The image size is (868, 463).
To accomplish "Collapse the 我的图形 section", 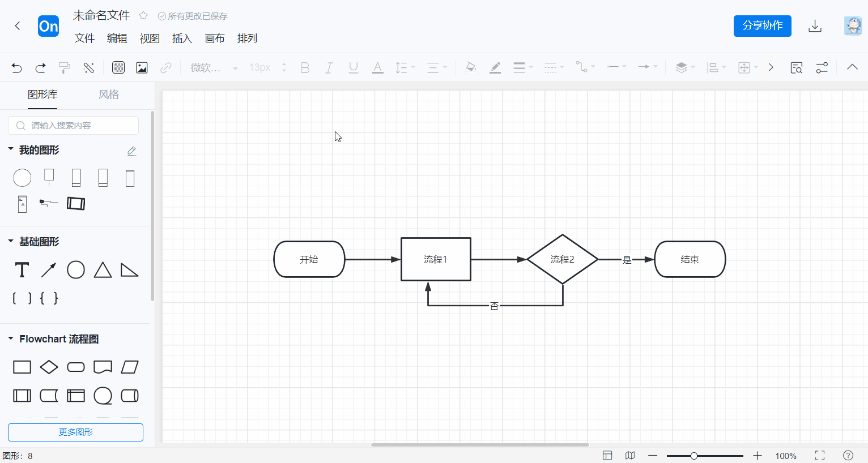I will coord(11,149).
